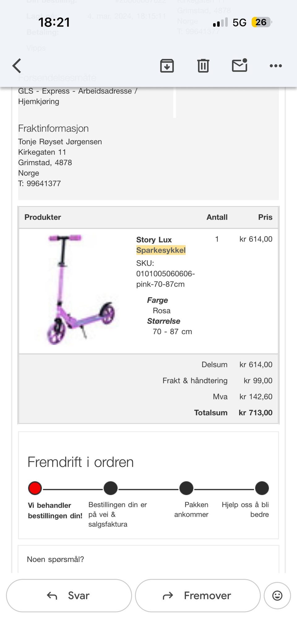297x644 pixels.
Task: Tap the third progress dot above Pakken ankommer
Action: point(186,488)
